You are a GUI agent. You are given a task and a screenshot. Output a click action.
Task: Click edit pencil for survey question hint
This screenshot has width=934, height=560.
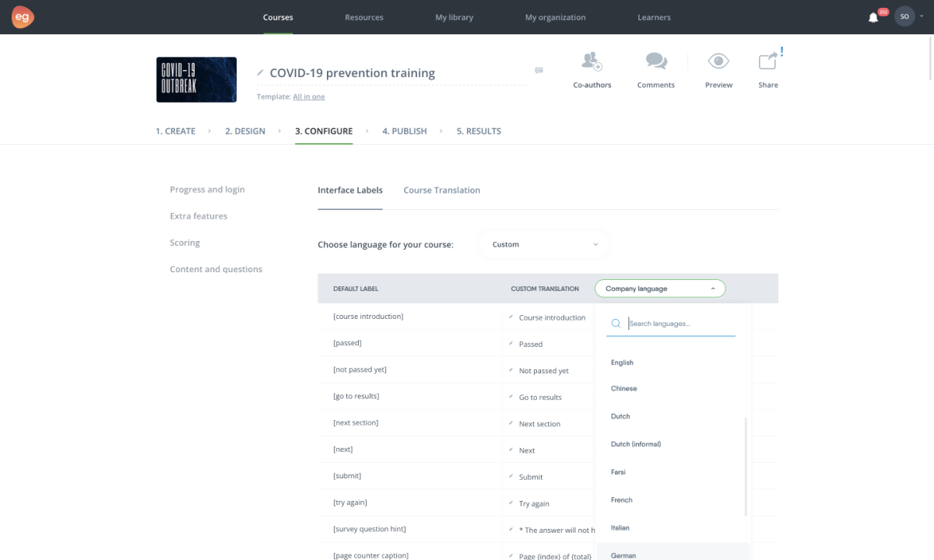(511, 530)
